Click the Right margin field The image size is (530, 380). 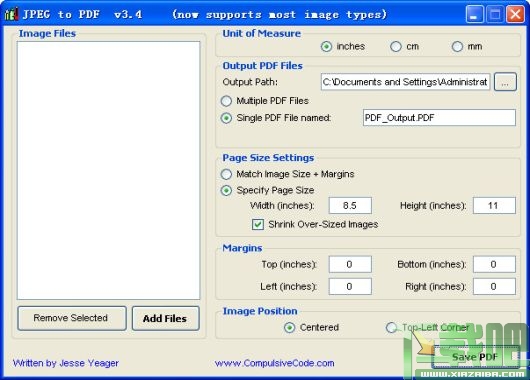tap(494, 287)
